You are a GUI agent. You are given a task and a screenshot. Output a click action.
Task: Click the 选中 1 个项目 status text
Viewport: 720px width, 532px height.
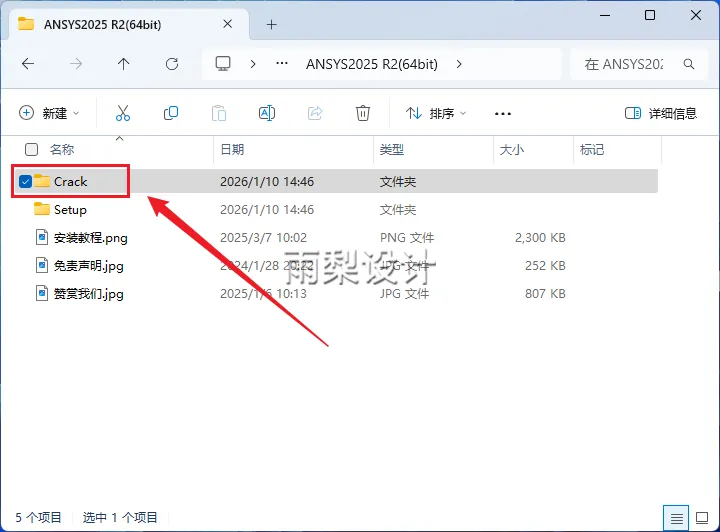click(120, 517)
